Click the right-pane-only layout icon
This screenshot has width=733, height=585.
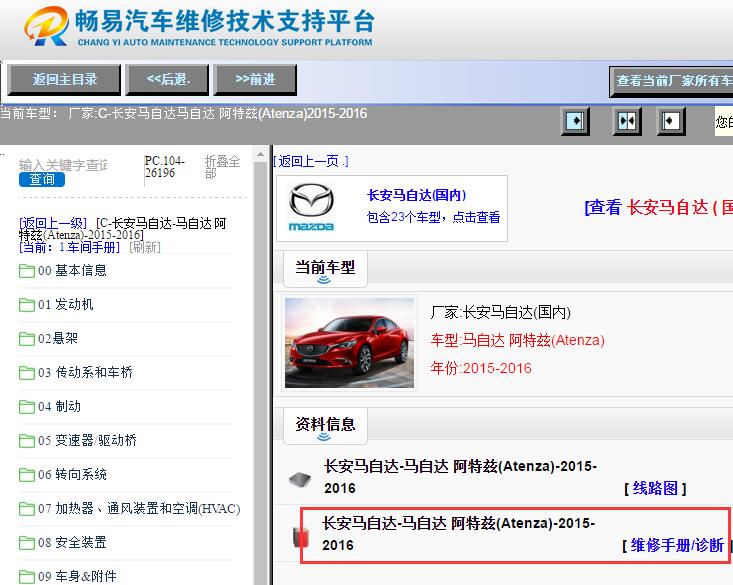click(x=671, y=121)
